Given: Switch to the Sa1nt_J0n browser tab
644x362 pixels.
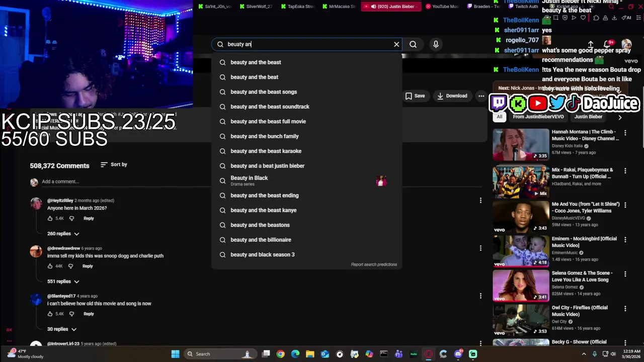Looking at the screenshot, I should pyautogui.click(x=215, y=7).
